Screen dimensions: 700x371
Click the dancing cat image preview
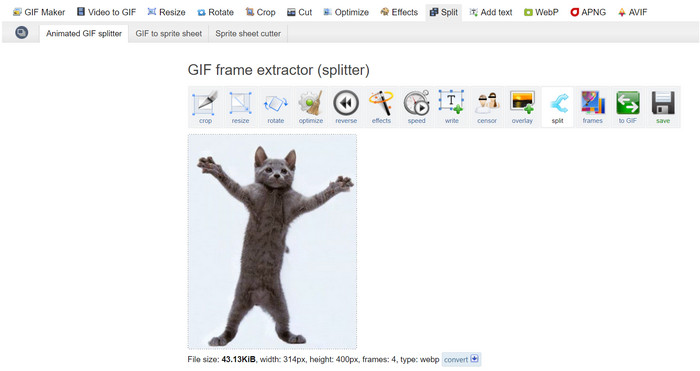coord(272,242)
